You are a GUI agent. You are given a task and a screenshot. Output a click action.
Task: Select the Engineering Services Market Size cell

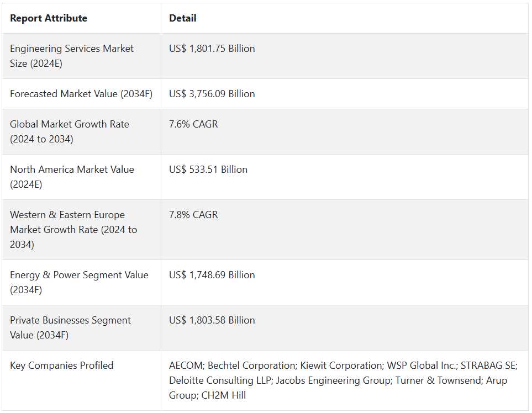(x=72, y=56)
